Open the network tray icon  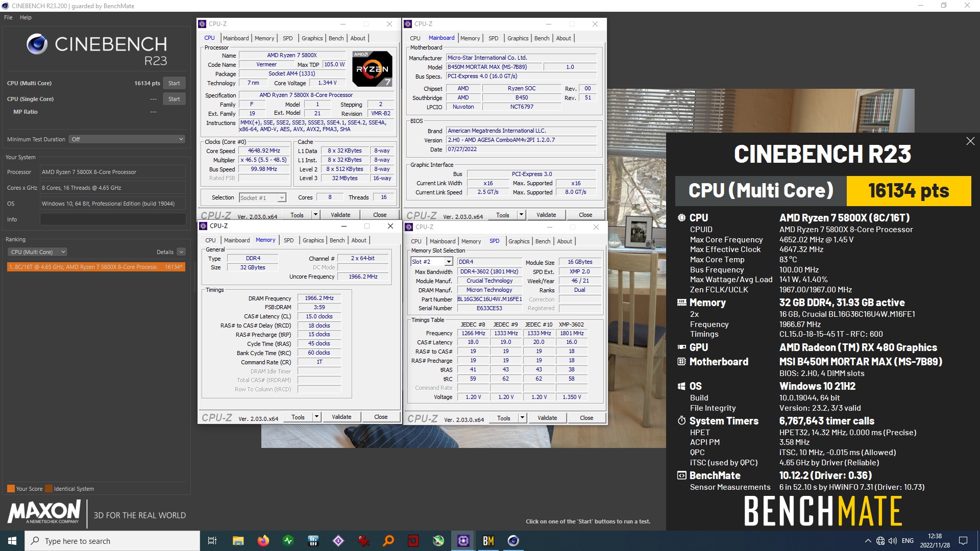880,541
